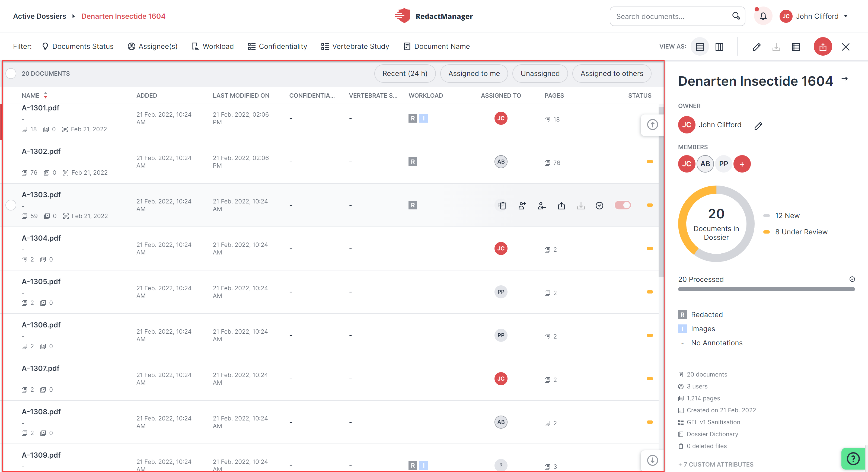868x472 pixels.
Task: Click the document list vertical scrollbar
Action: coord(661,192)
